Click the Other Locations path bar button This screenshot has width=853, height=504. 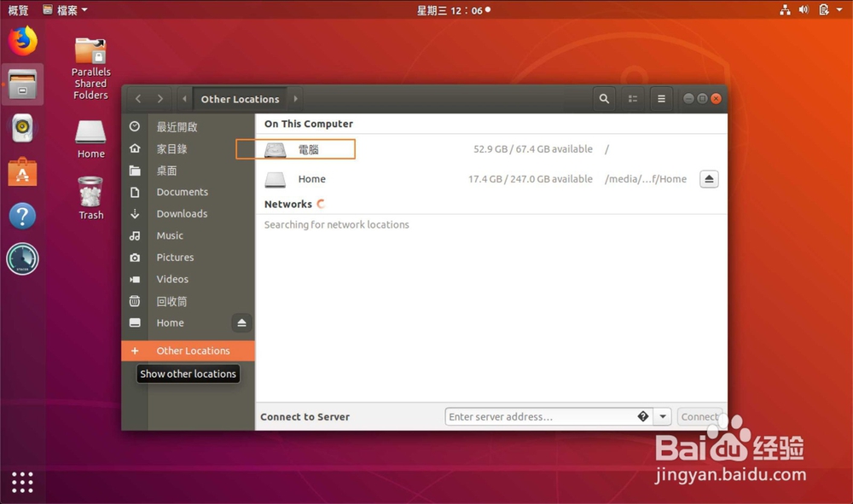240,99
